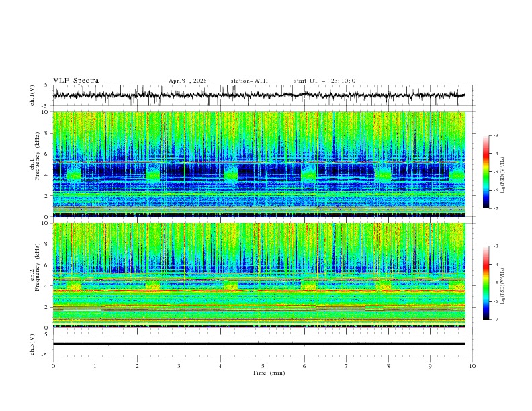Click the ch.2 "Frequency (kHz)" axis label

point(38,267)
